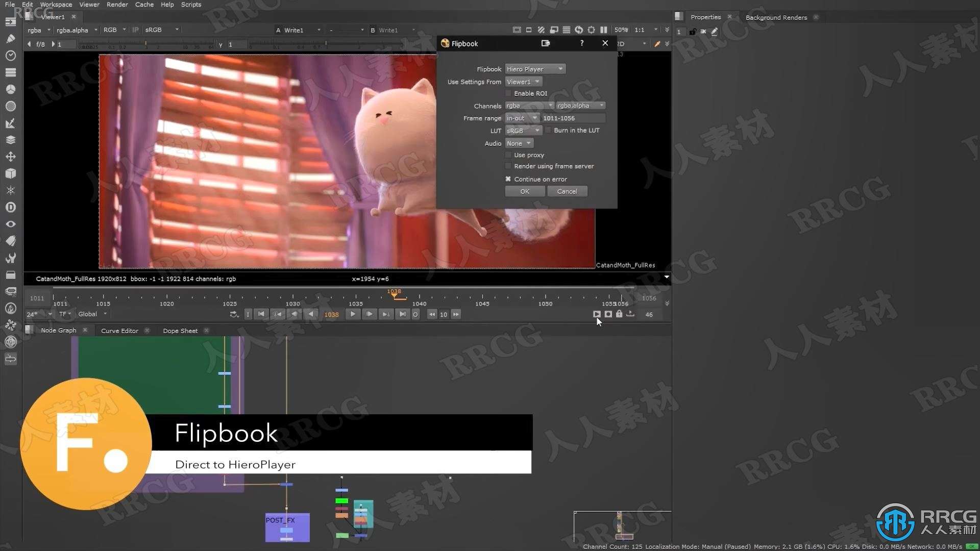The image size is (980, 551).
Task: Open the Frame range in-out dropdown
Action: [x=522, y=118]
